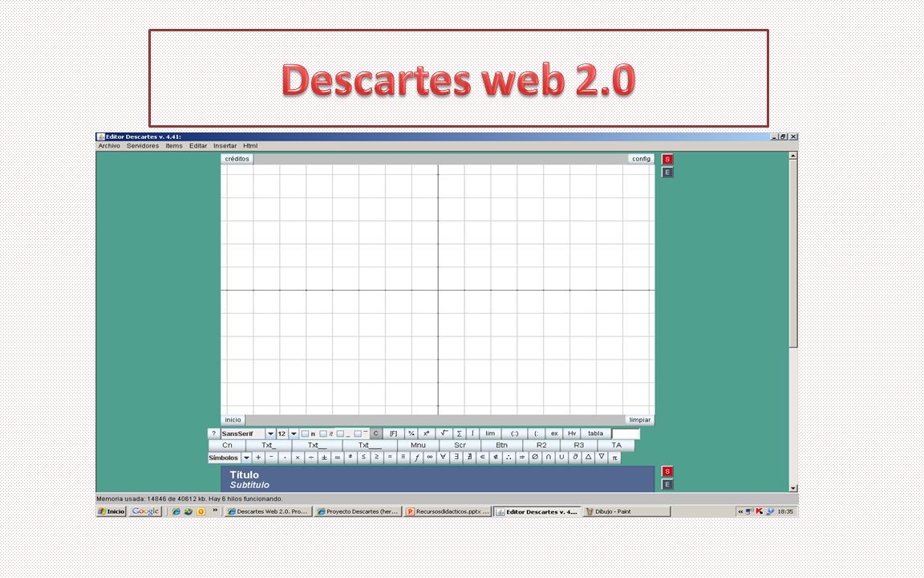Click the tabla button
Image resolution: width=924 pixels, height=578 pixels.
coord(596,433)
